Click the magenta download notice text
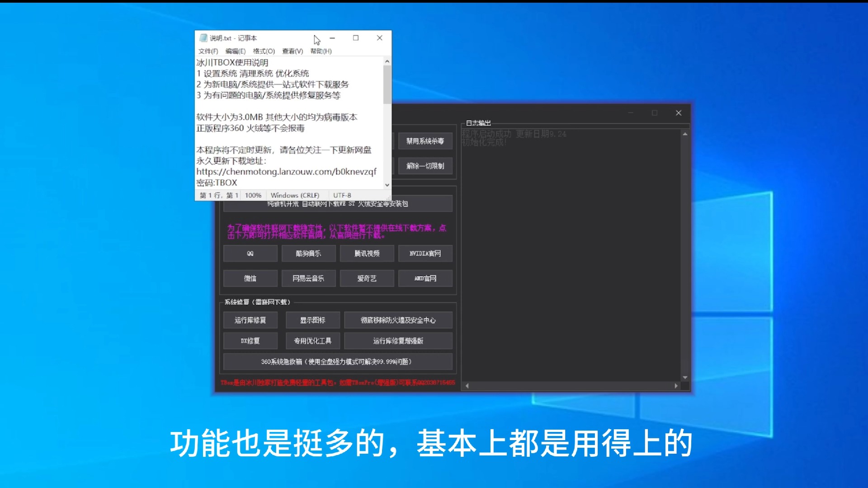The width and height of the screenshot is (868, 488). tap(337, 231)
